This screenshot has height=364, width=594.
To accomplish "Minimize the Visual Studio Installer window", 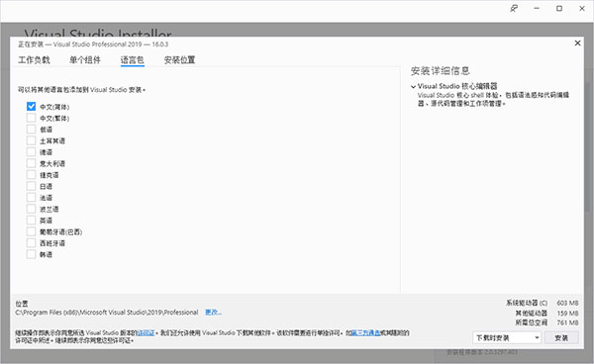I will pos(537,8).
